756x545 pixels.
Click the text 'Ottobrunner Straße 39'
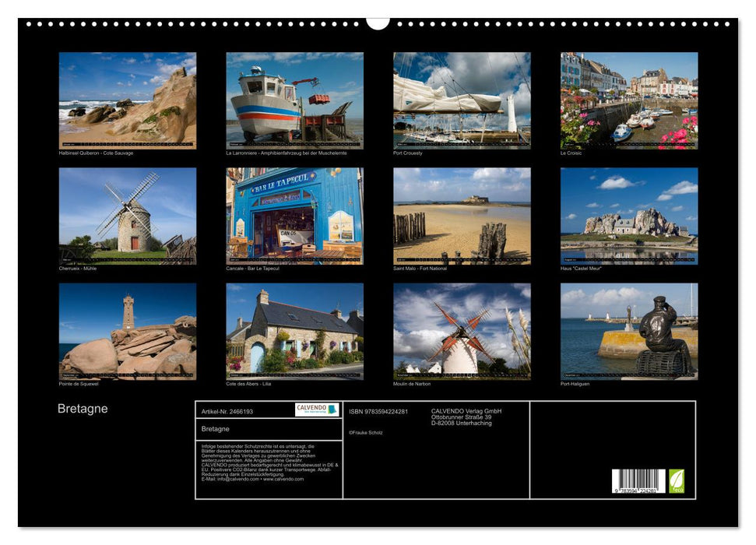[x=462, y=417]
